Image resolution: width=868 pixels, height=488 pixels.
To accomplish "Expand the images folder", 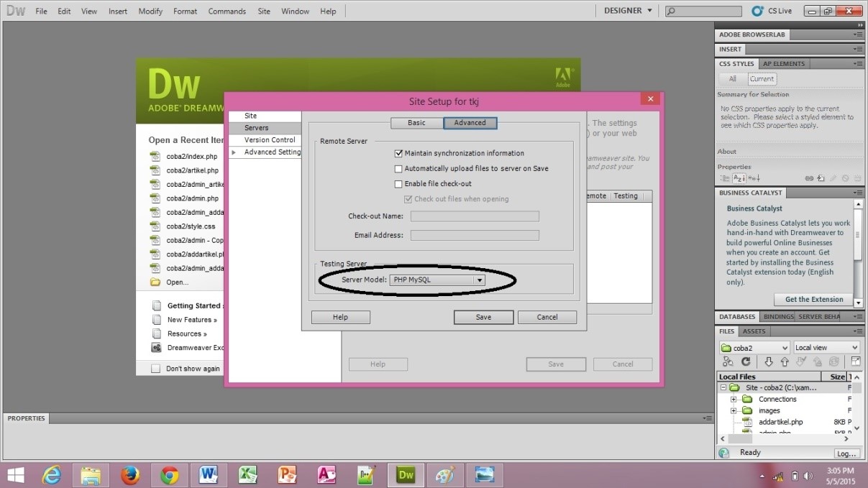I will pyautogui.click(x=734, y=410).
